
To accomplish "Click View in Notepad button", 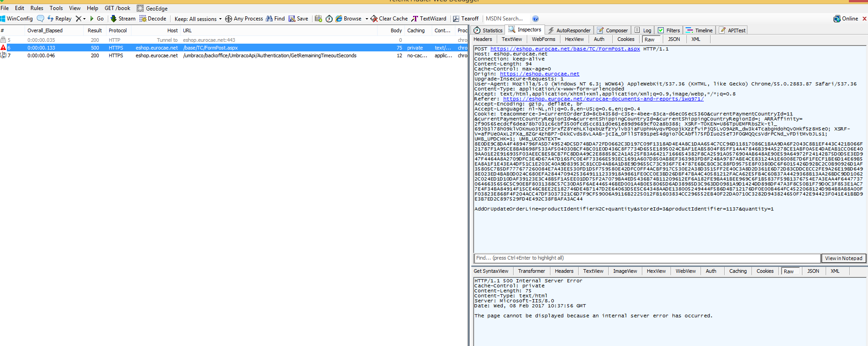I will pos(843,258).
